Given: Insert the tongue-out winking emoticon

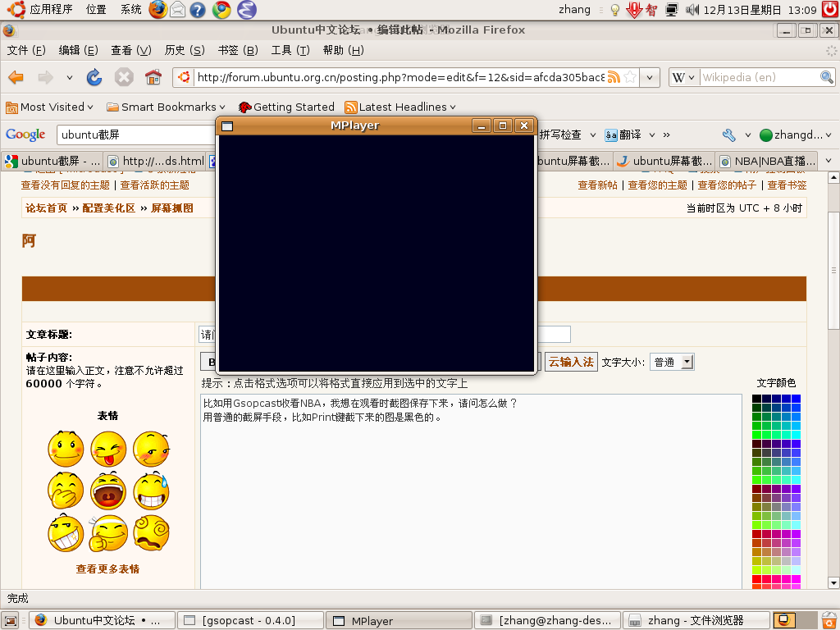Looking at the screenshot, I should tap(108, 449).
